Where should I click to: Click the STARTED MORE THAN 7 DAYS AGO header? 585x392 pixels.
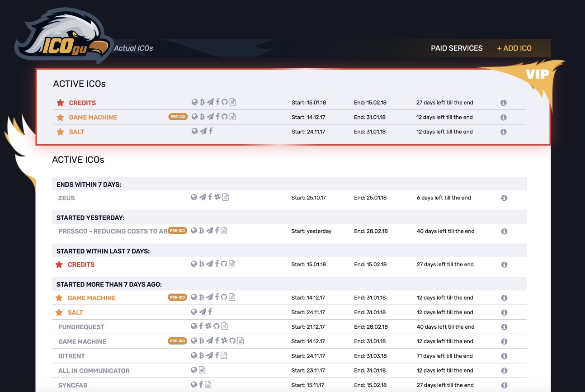click(289, 284)
